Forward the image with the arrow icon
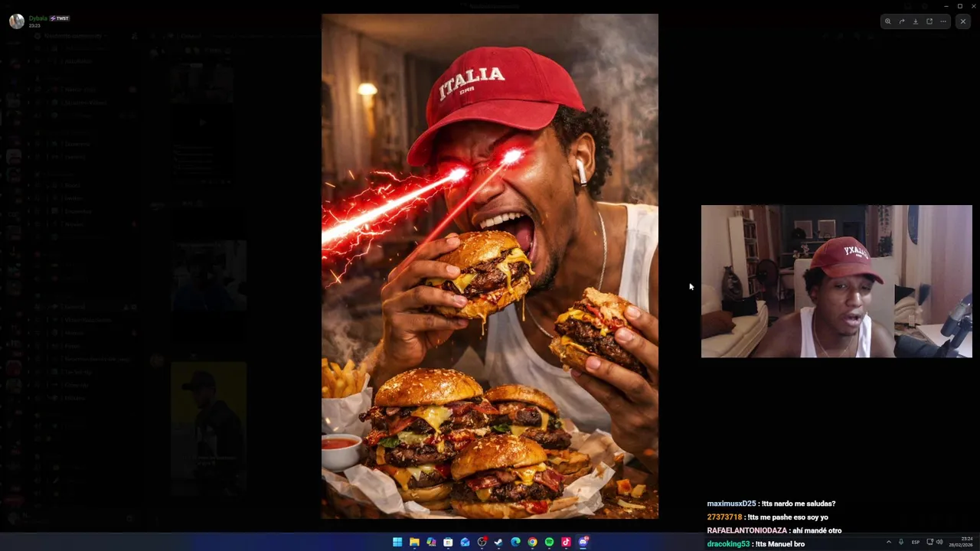 point(902,21)
